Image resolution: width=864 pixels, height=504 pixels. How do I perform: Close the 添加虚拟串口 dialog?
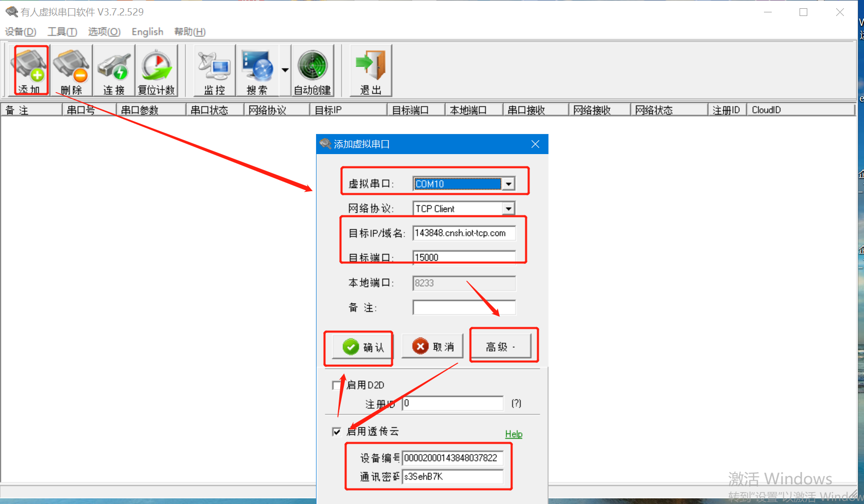(536, 144)
